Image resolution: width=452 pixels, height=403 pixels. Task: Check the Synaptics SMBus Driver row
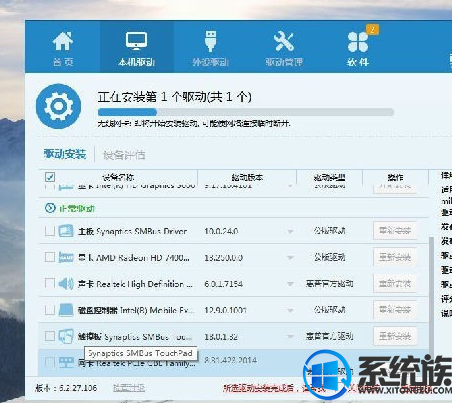tap(50, 231)
